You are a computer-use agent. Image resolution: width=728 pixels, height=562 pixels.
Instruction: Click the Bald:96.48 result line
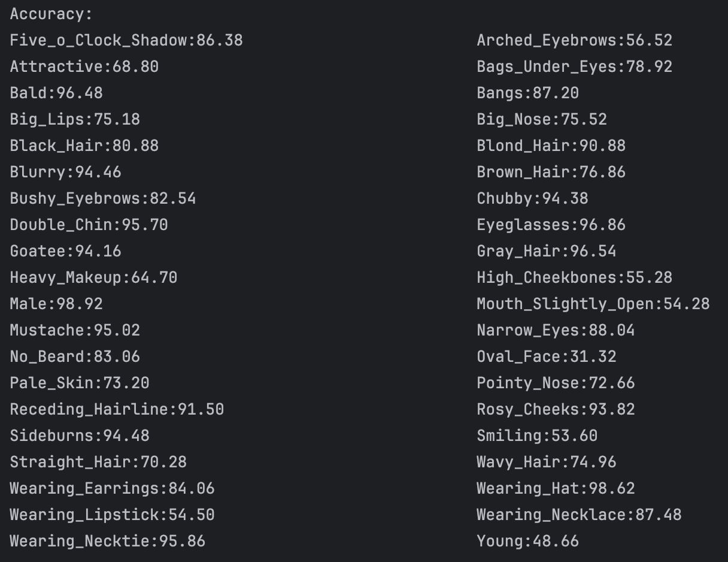click(56, 93)
